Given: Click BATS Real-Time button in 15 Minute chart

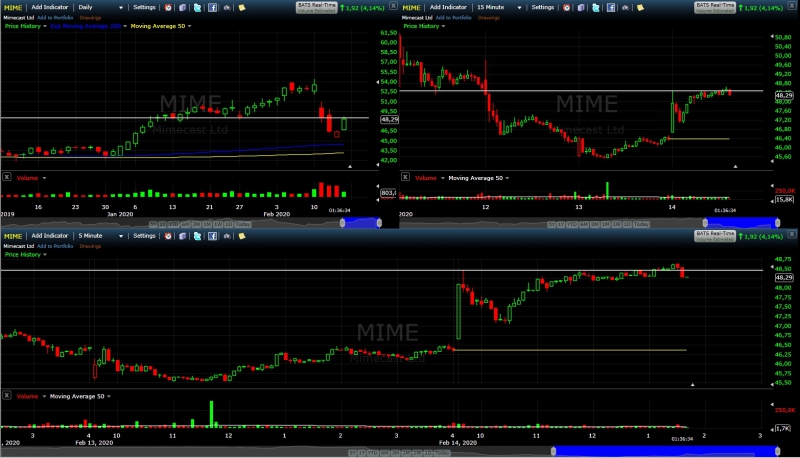Looking at the screenshot, I should [x=715, y=7].
